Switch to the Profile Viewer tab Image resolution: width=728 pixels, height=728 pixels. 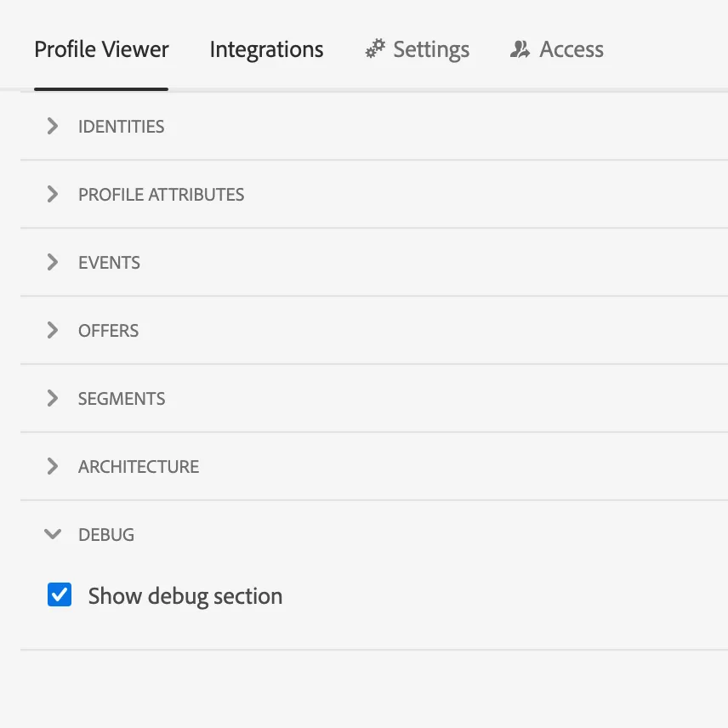pos(101,49)
